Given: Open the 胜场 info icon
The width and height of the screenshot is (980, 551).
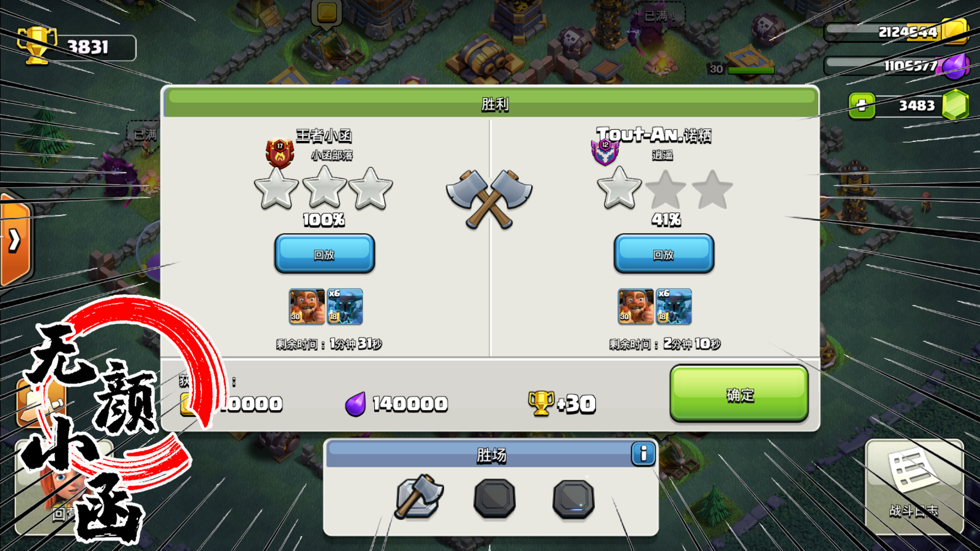Looking at the screenshot, I should 643,454.
